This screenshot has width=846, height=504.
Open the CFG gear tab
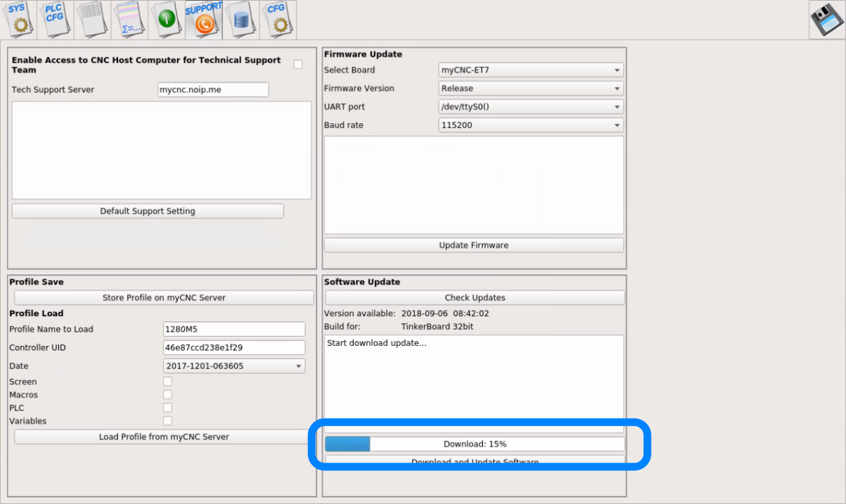pos(278,19)
